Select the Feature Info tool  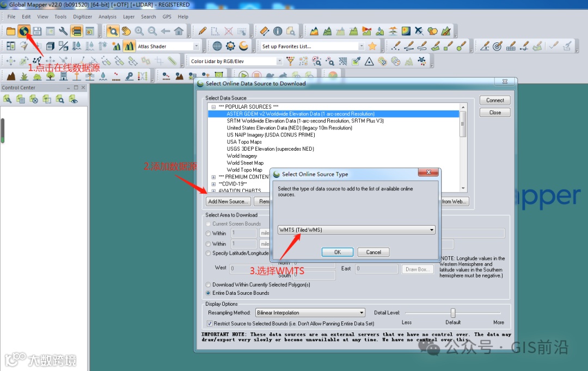pyautogui.click(x=278, y=31)
